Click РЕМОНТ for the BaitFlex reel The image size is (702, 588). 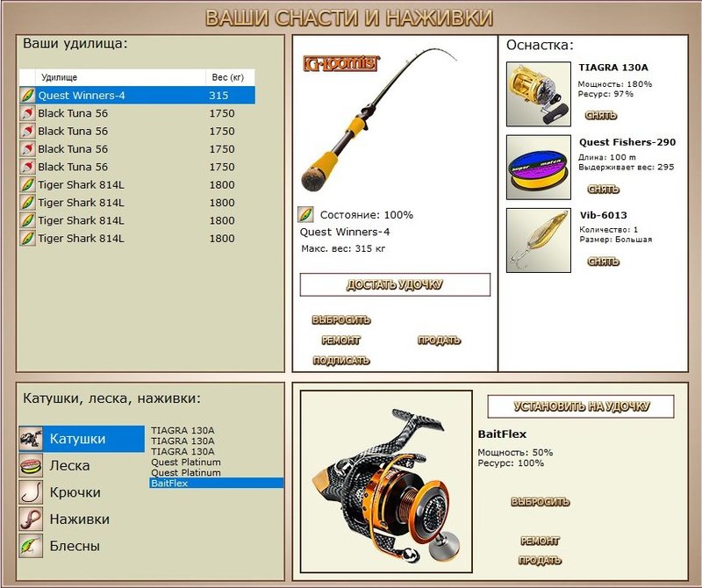(540, 541)
